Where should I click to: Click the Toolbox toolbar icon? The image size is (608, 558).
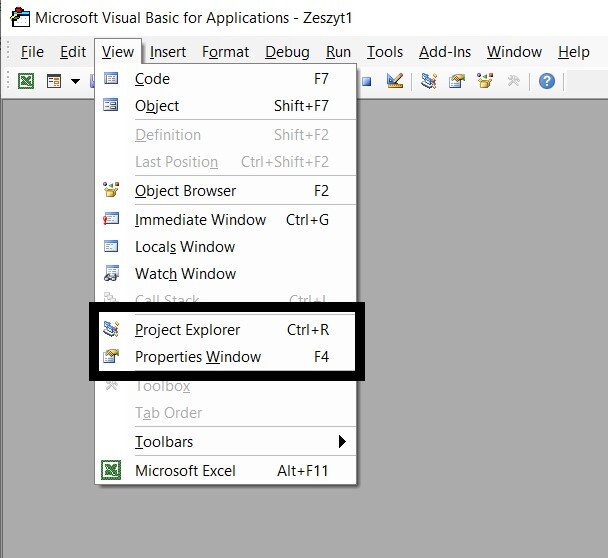tap(513, 81)
